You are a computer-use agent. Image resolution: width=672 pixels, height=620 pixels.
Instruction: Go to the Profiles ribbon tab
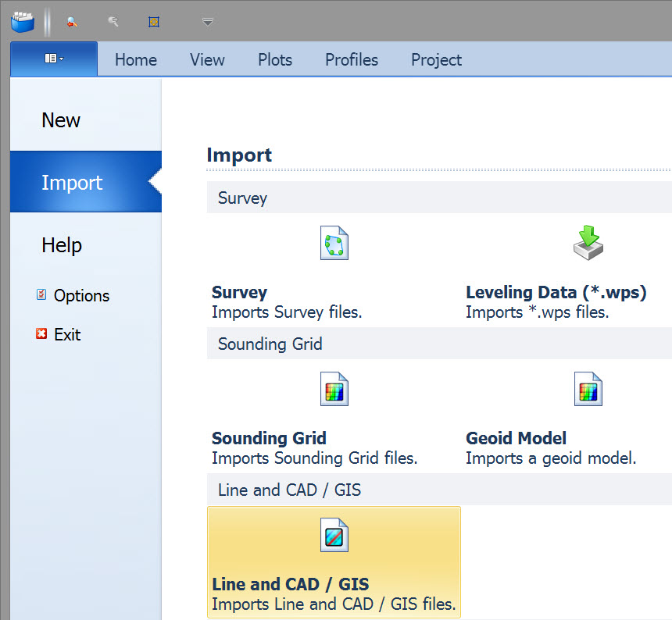tap(352, 60)
